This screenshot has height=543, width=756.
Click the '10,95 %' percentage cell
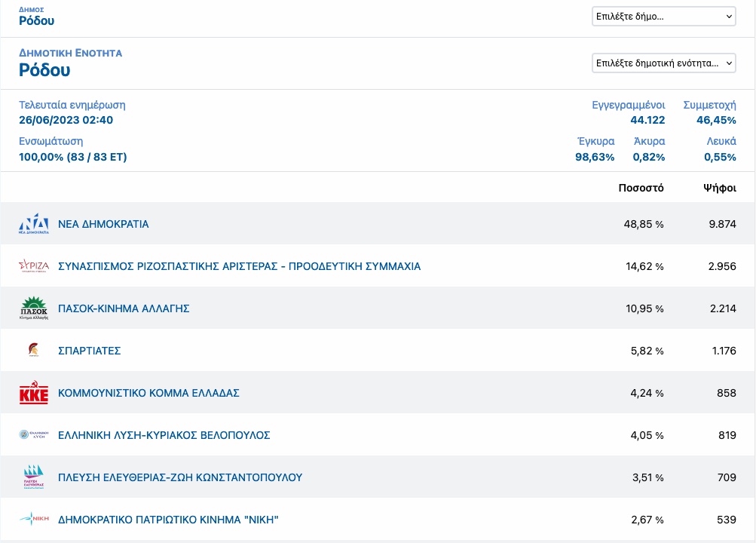[x=644, y=308]
